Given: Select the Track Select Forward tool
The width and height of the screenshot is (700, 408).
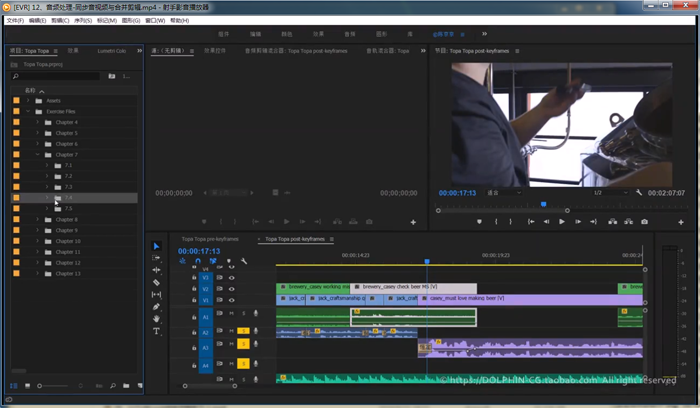Looking at the screenshot, I should click(x=156, y=258).
